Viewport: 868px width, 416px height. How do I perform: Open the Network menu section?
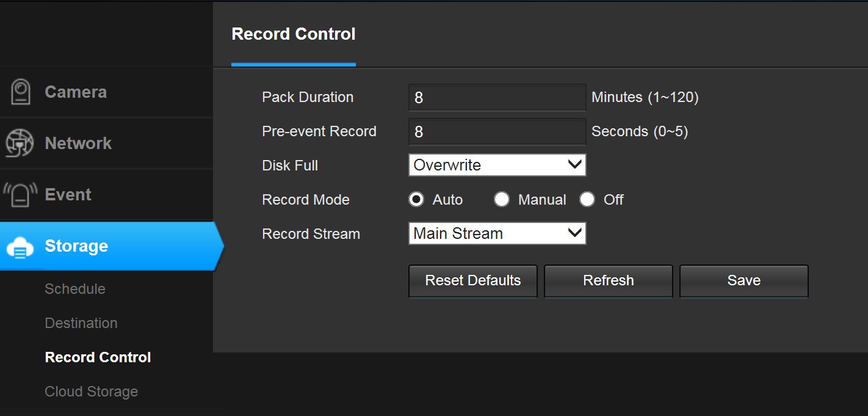(x=107, y=144)
